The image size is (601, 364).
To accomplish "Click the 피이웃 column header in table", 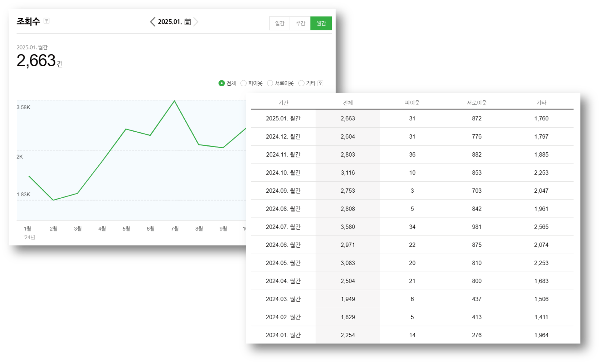I will pos(412,103).
